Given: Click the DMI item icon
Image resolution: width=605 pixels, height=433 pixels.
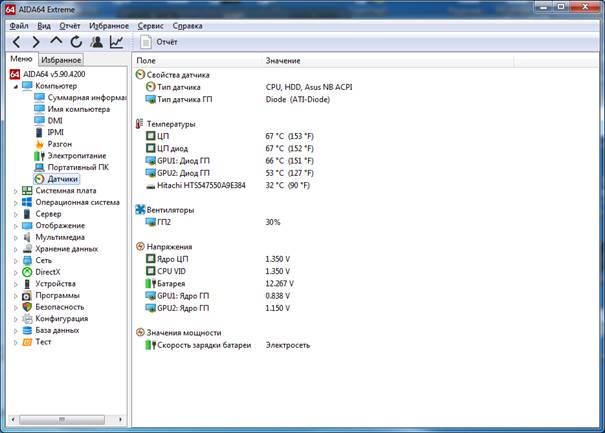Looking at the screenshot, I should coord(39,120).
